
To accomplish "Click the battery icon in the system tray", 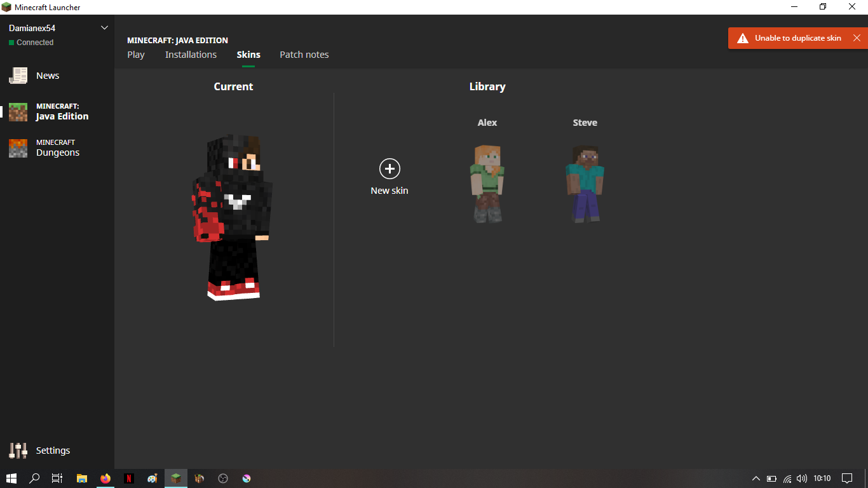I will click(771, 478).
